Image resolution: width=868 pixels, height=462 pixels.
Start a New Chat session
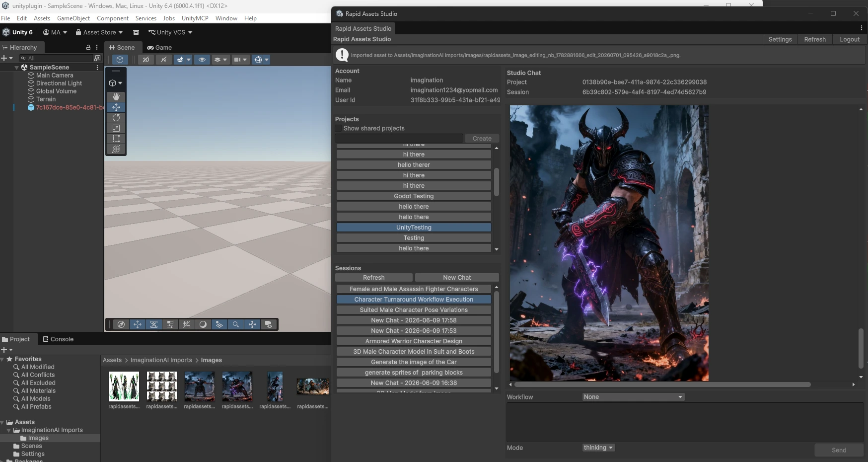click(457, 278)
